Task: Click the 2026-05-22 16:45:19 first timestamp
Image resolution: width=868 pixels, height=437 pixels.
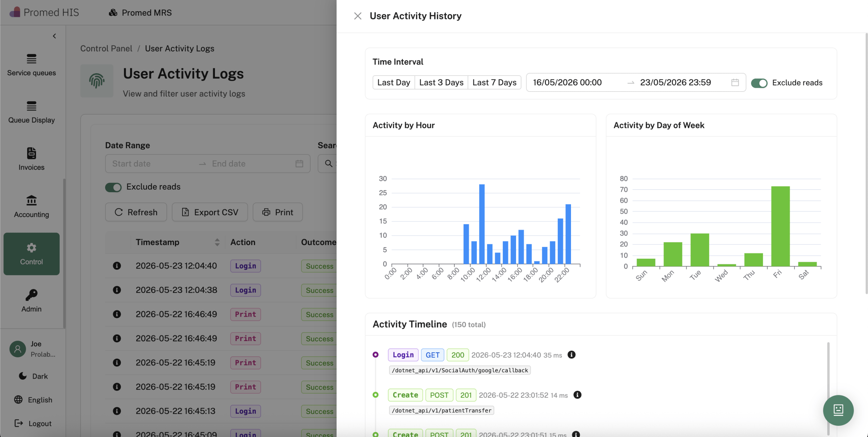Action: tap(176, 362)
